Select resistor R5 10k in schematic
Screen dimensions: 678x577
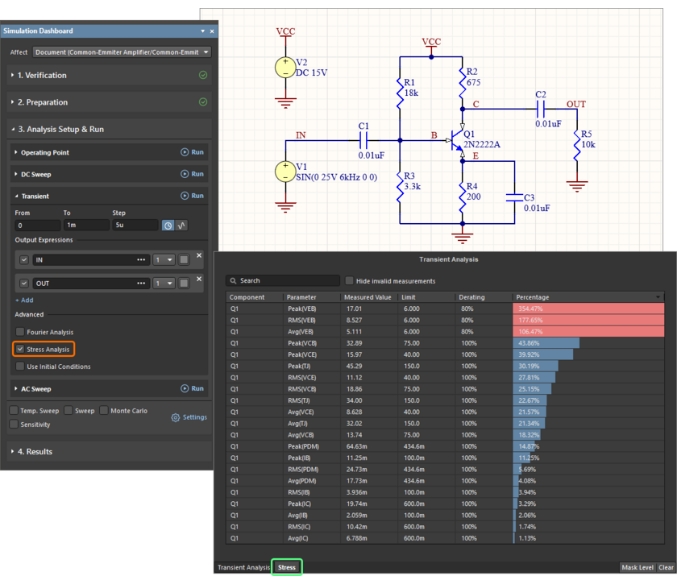click(576, 144)
